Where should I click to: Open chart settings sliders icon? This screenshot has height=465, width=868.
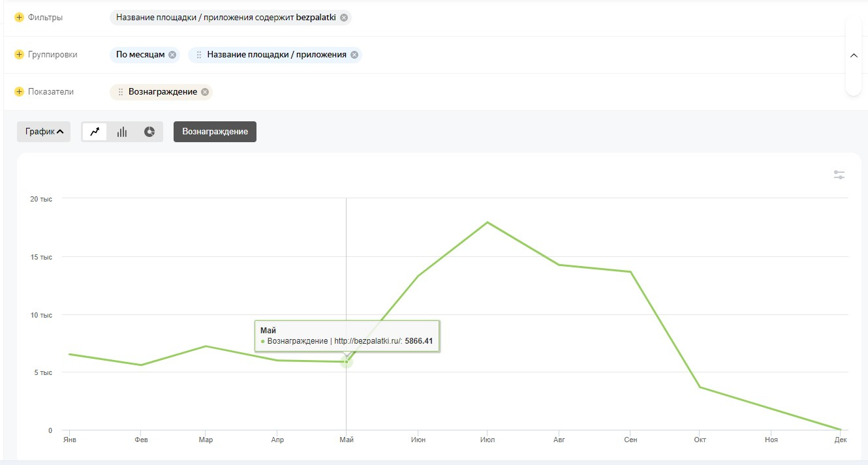click(x=839, y=175)
